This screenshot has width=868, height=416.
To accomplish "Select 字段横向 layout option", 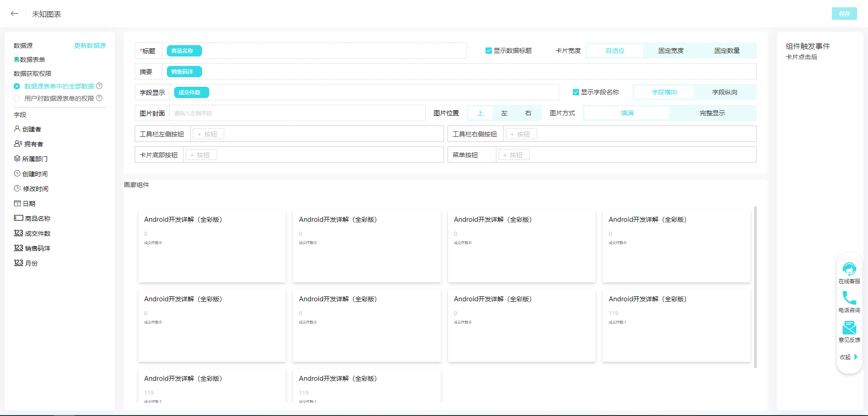I will [x=664, y=92].
